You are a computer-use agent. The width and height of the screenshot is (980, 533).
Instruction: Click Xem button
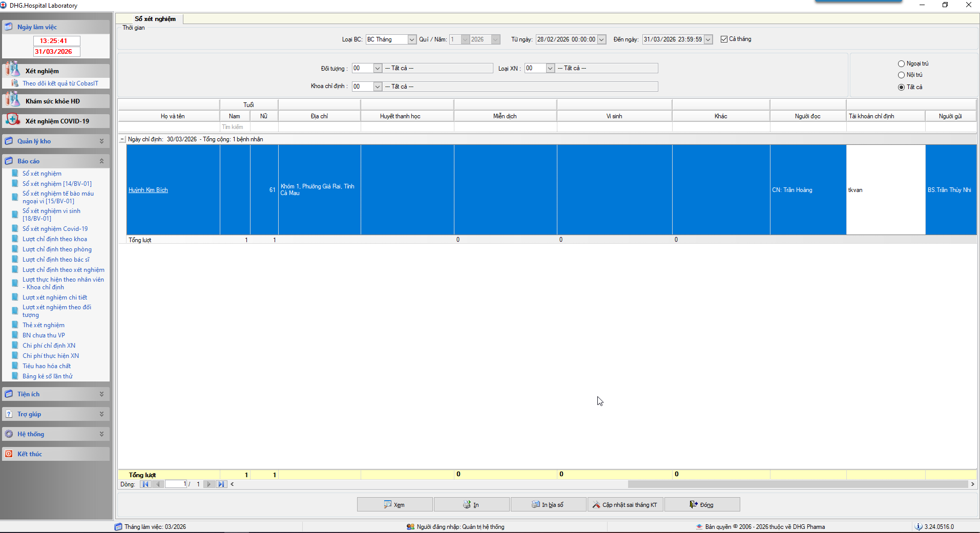[x=394, y=504]
